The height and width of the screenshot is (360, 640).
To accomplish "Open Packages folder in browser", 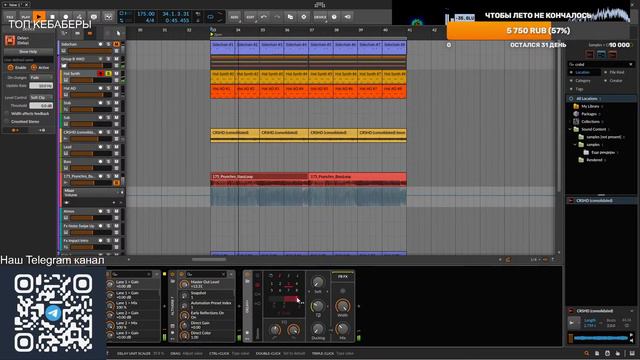I will tap(589, 114).
